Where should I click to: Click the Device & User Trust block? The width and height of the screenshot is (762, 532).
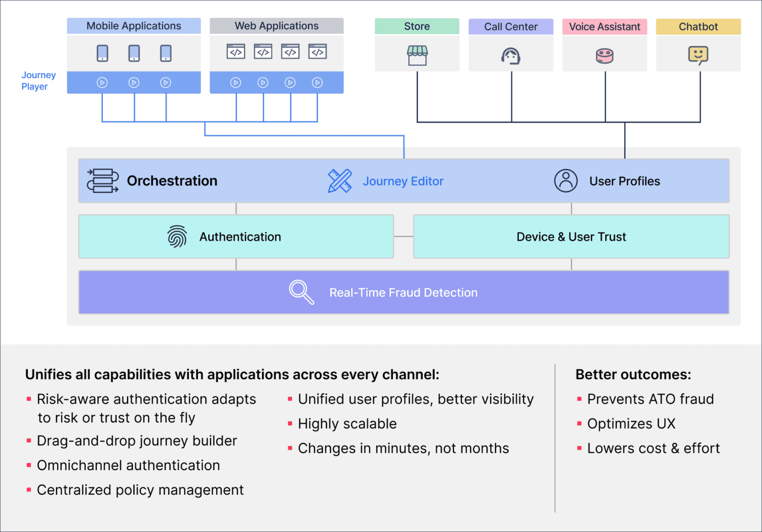click(571, 236)
